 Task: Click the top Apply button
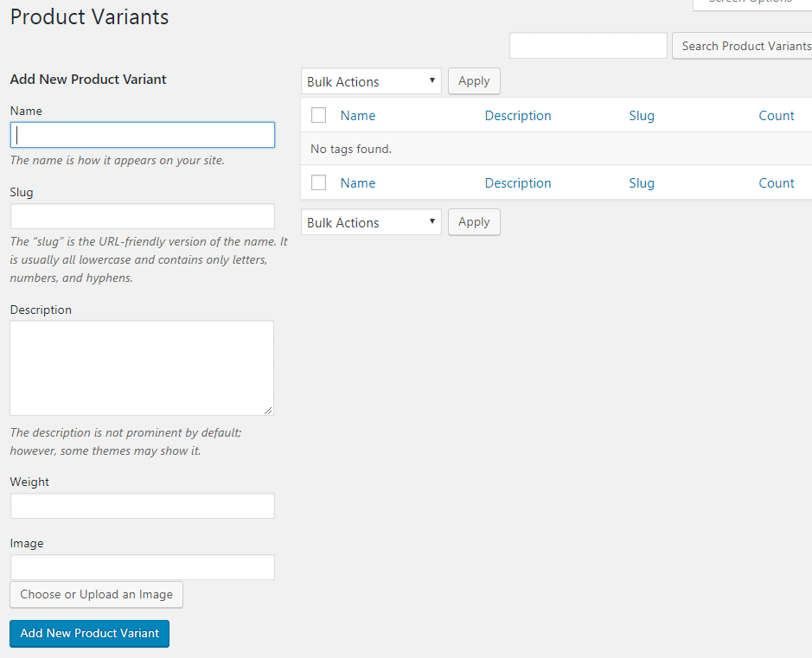coord(474,81)
